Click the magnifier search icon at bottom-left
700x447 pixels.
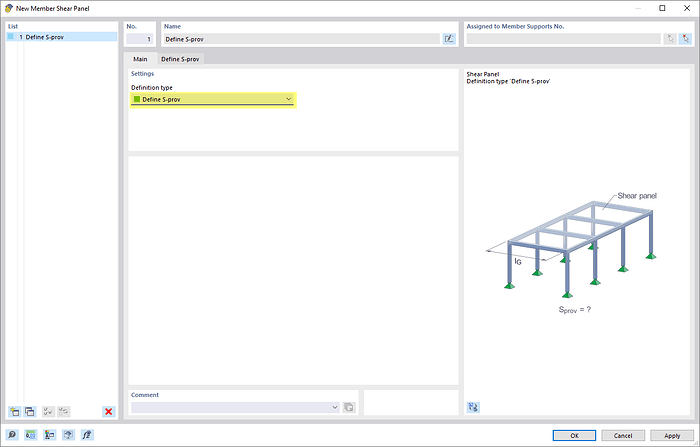click(x=13, y=435)
